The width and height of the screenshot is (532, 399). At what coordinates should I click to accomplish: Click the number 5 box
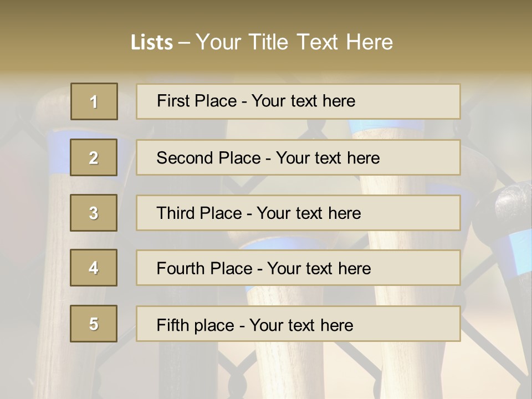94,324
